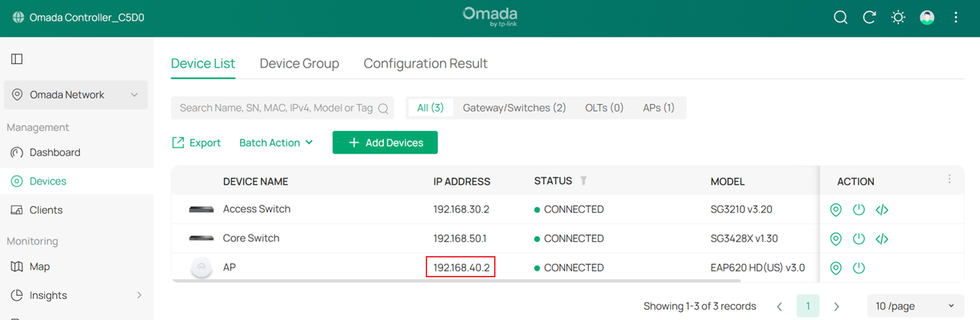Image resolution: width=980 pixels, height=320 pixels.
Task: Open the AP device name
Action: coord(229,267)
